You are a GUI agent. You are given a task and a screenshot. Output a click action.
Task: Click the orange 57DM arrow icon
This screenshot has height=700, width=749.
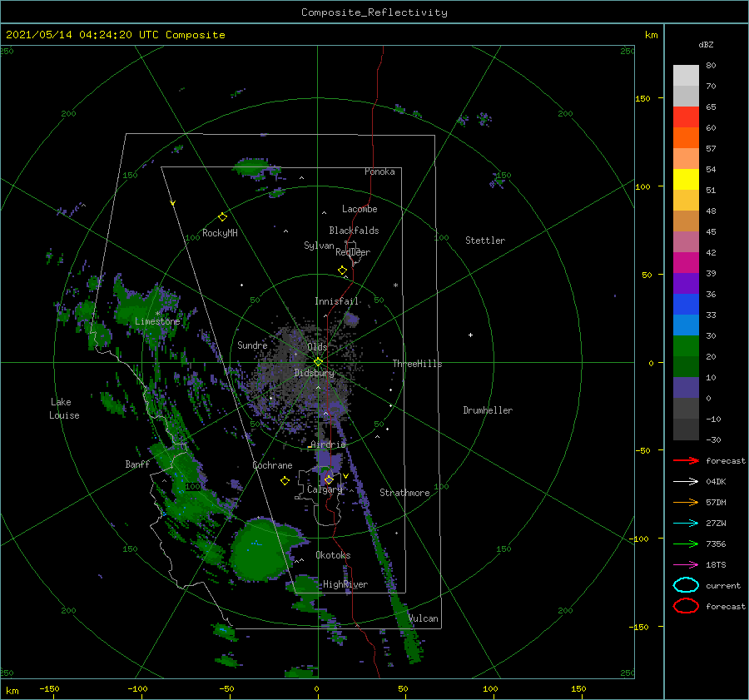pyautogui.click(x=686, y=502)
